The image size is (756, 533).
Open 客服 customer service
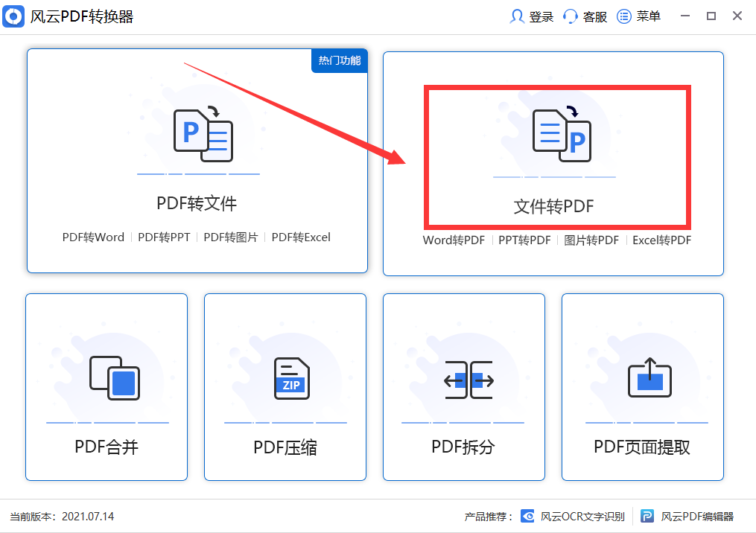[594, 17]
